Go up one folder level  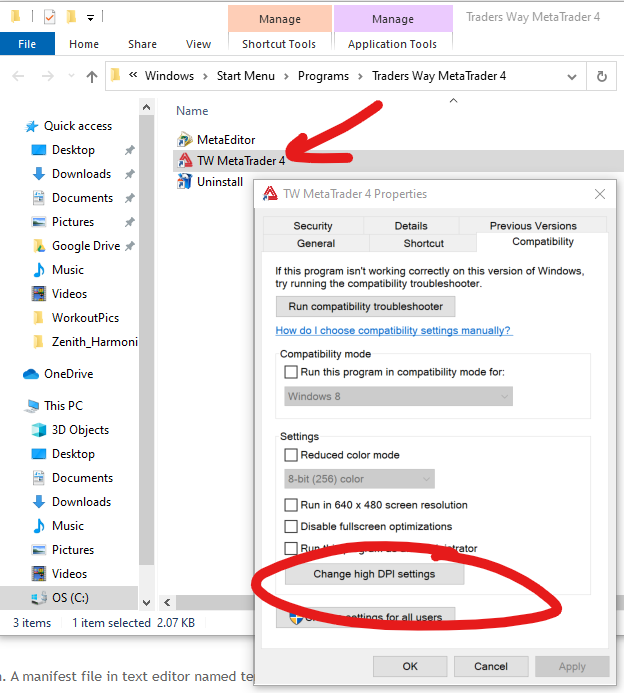coord(91,76)
